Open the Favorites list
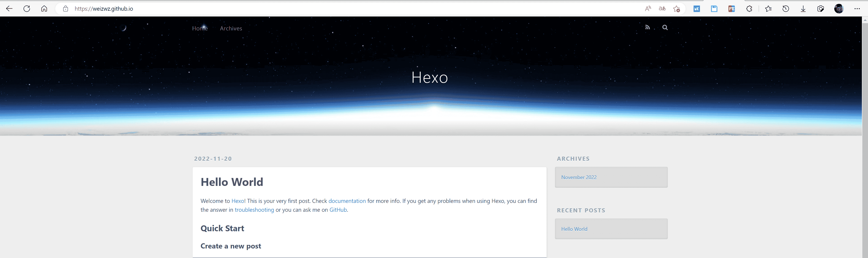 pyautogui.click(x=768, y=9)
